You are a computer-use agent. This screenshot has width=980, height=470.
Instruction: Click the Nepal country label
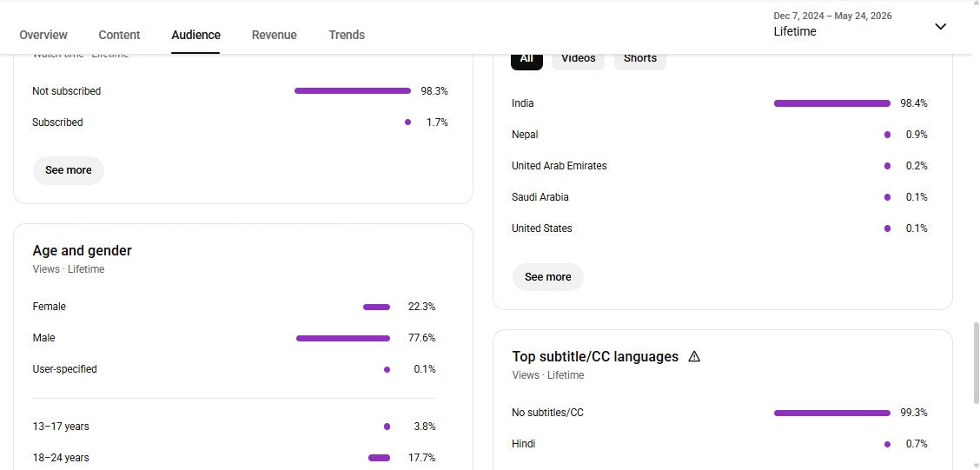(525, 135)
